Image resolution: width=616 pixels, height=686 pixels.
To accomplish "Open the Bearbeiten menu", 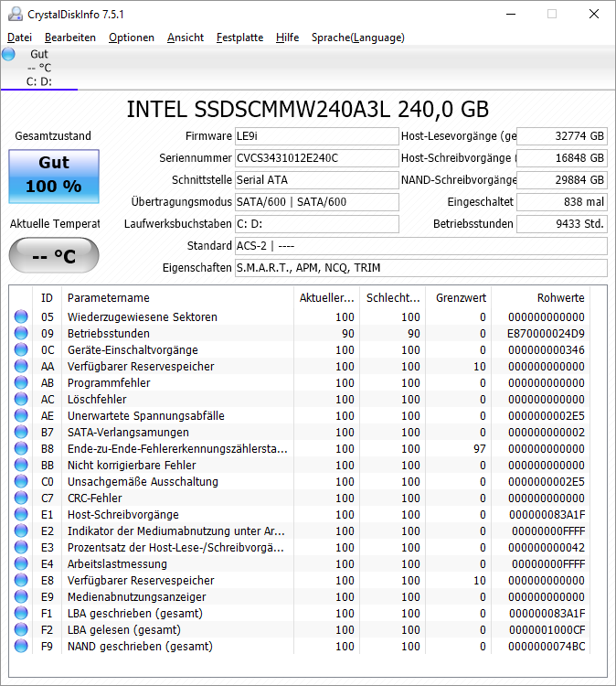I will (x=70, y=38).
